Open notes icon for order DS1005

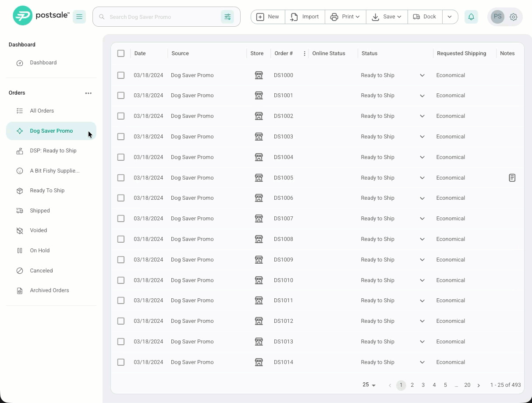tap(512, 177)
